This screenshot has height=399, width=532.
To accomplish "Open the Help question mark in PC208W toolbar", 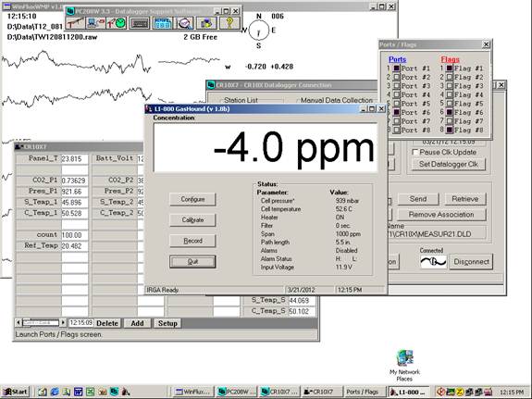I will [x=229, y=23].
